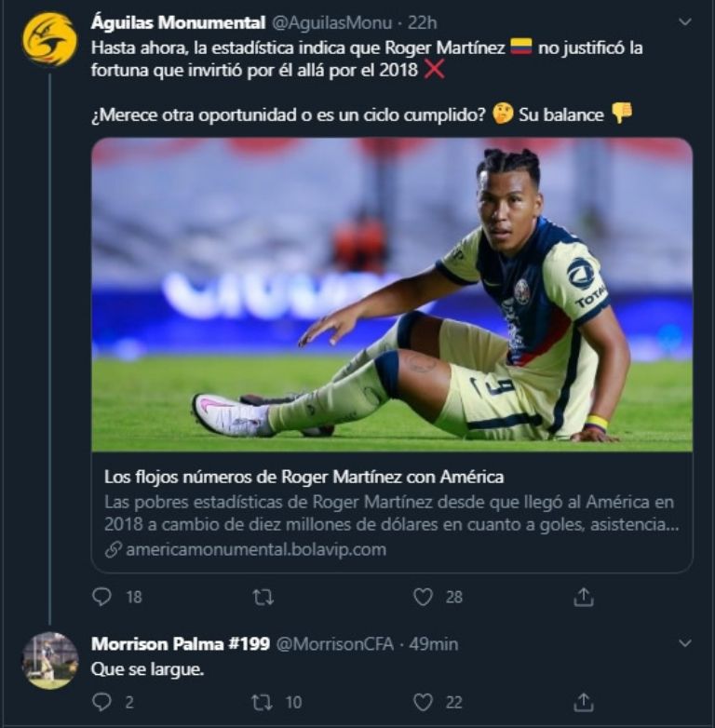Click the Águilas Monumental display name
Screen dimensions: 715x728
tap(178, 23)
